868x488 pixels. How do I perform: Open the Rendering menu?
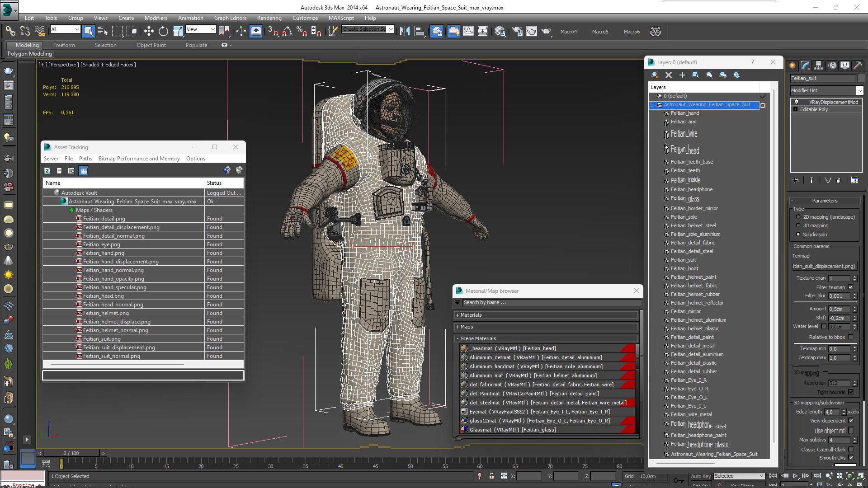(x=269, y=18)
